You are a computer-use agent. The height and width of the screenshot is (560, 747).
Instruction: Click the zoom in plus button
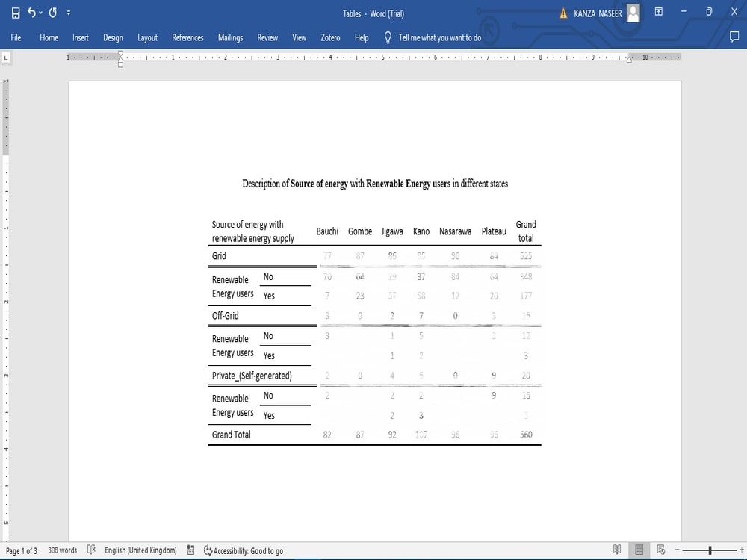tap(741, 550)
